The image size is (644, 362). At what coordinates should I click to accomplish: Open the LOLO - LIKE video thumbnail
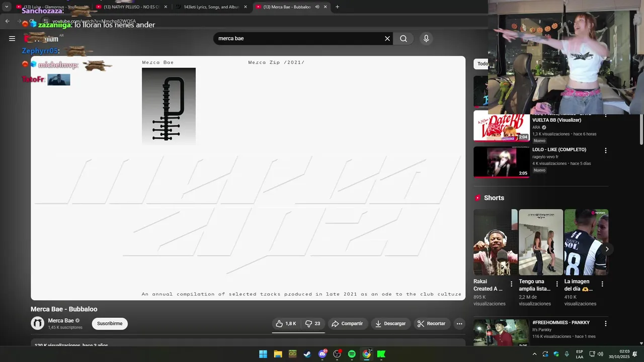(x=502, y=162)
